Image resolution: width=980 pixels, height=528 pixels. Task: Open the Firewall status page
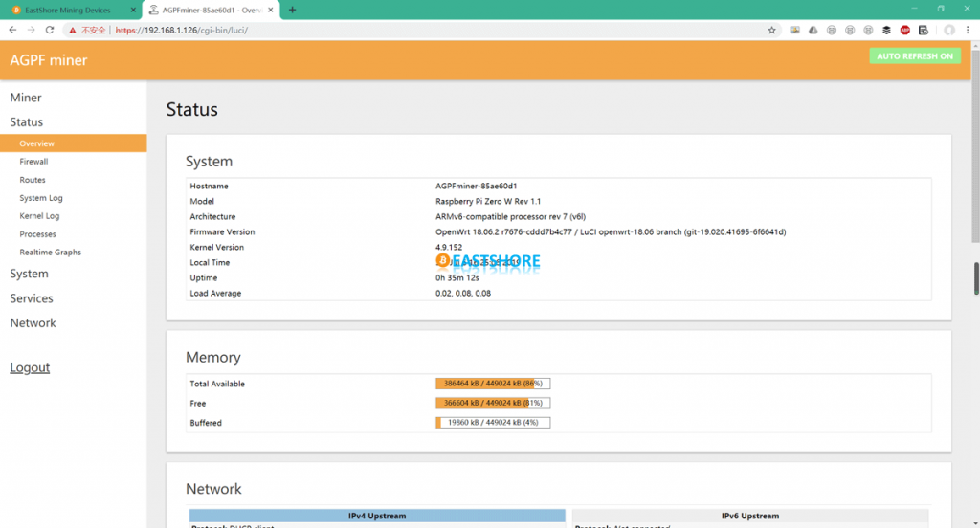point(33,162)
